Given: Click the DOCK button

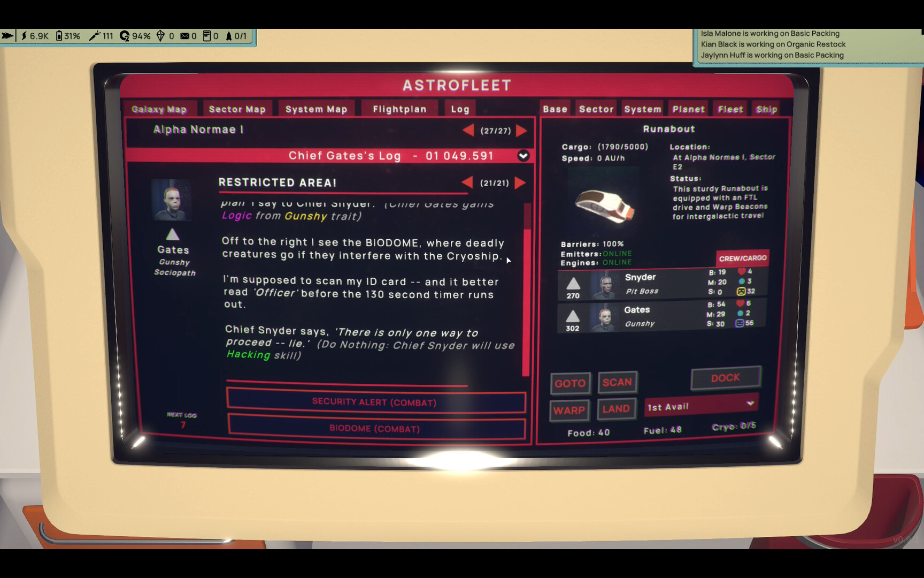Looking at the screenshot, I should click(x=726, y=378).
